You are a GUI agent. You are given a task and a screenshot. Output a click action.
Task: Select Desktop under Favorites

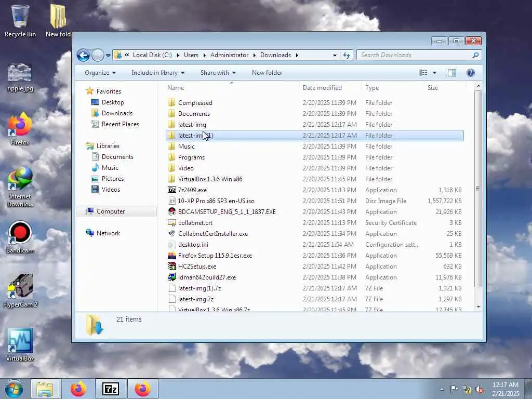[x=113, y=102]
